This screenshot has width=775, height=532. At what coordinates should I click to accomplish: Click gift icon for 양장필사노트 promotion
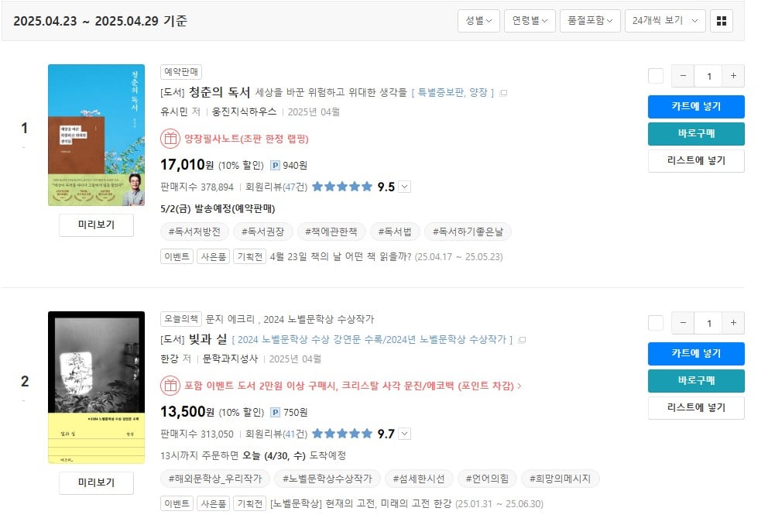(x=170, y=139)
